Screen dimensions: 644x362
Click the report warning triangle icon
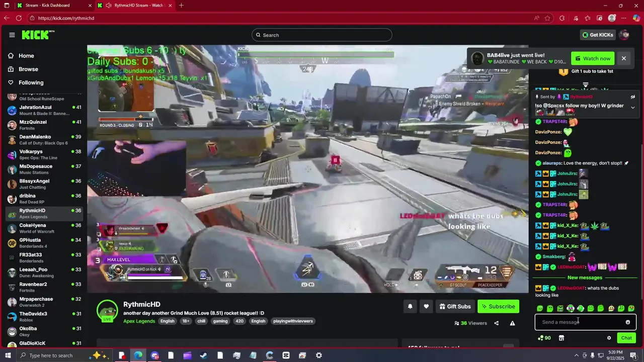pyautogui.click(x=512, y=323)
